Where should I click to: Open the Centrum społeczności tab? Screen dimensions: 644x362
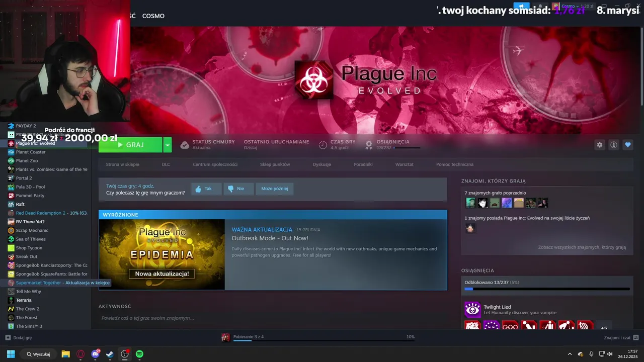point(215,164)
